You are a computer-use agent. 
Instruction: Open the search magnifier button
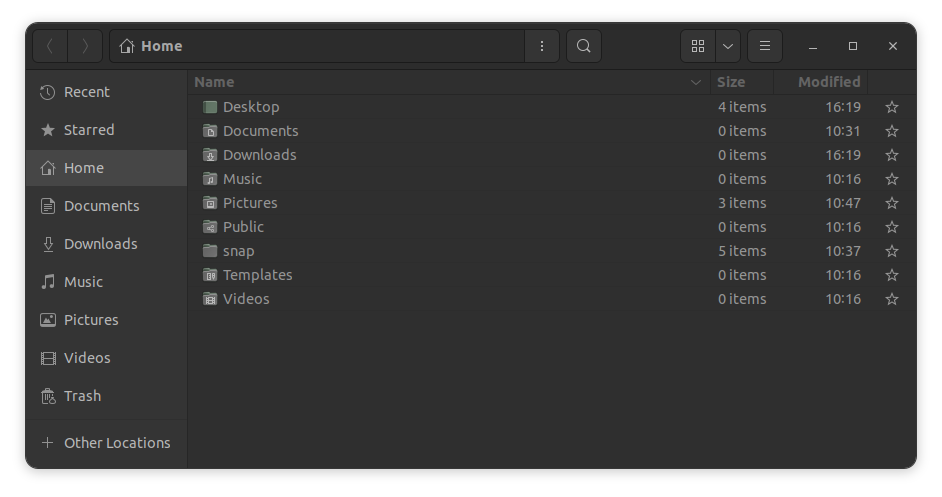point(583,46)
